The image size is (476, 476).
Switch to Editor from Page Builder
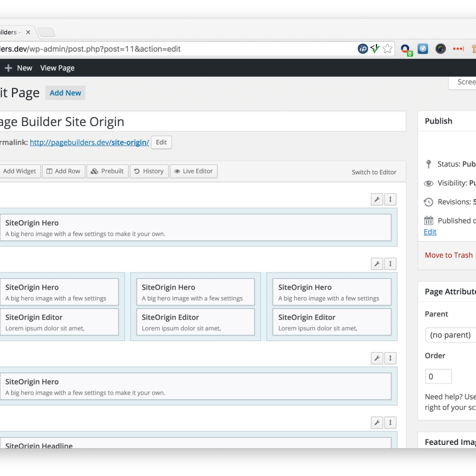pos(374,172)
